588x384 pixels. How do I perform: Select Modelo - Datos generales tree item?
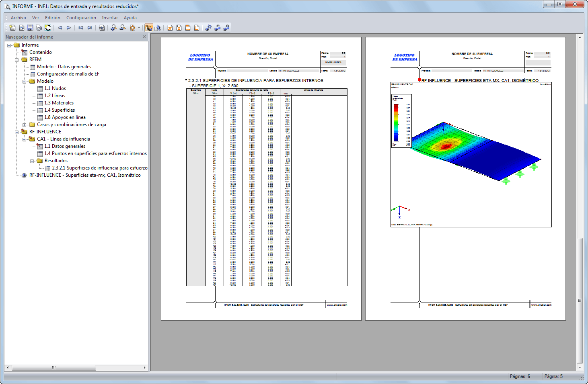(x=64, y=67)
